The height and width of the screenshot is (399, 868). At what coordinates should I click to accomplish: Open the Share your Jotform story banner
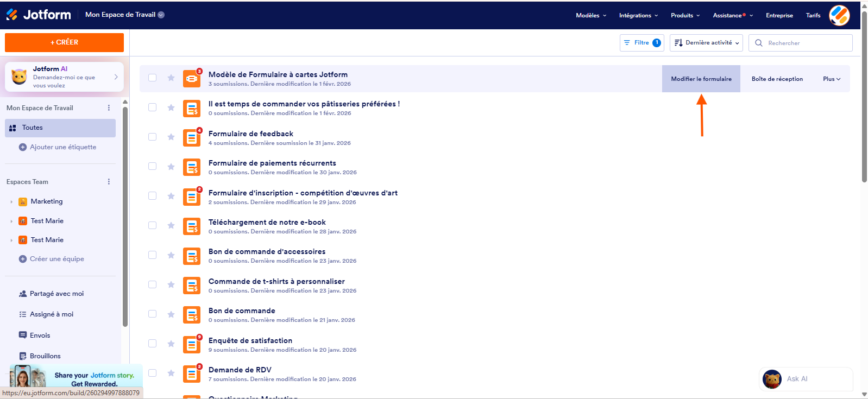(76, 376)
